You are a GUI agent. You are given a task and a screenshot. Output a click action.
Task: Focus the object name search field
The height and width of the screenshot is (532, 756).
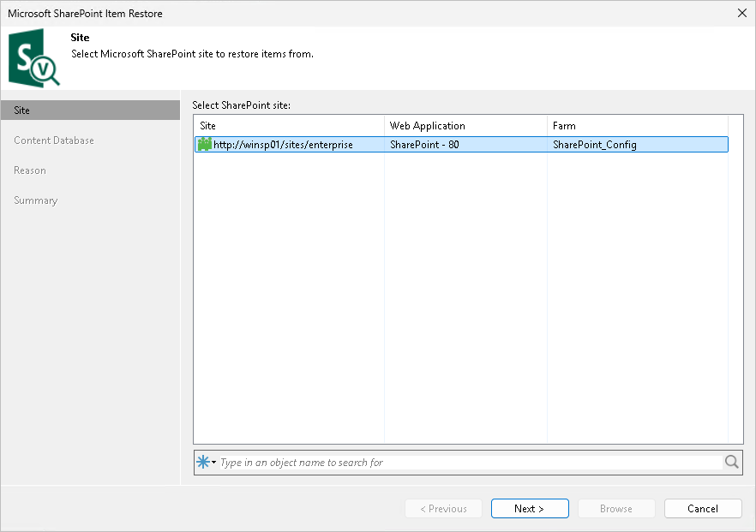pos(471,462)
